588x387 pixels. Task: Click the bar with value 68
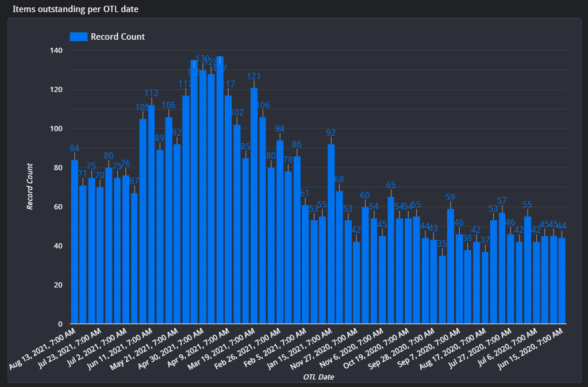point(340,257)
